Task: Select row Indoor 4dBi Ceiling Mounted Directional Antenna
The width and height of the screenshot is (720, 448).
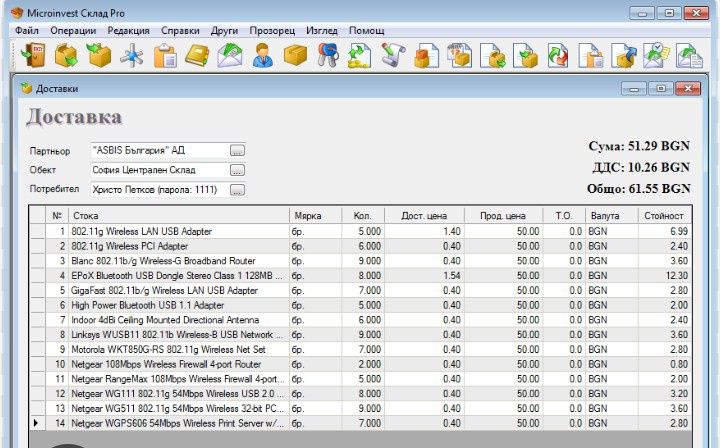Action: [360, 319]
